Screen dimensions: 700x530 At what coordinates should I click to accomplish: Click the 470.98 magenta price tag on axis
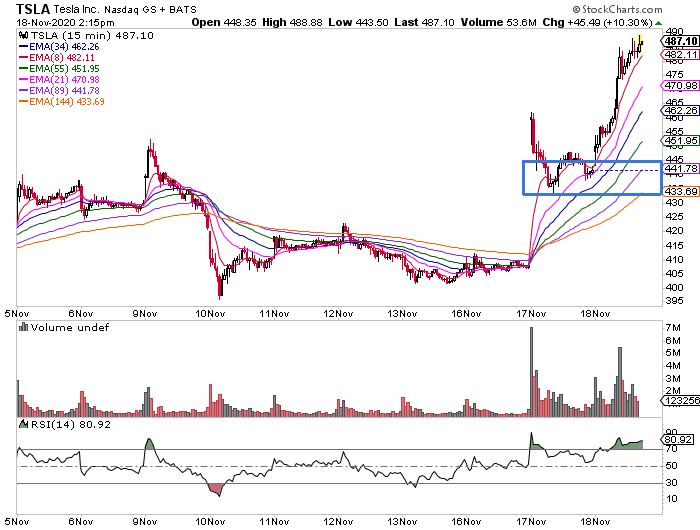click(x=679, y=86)
